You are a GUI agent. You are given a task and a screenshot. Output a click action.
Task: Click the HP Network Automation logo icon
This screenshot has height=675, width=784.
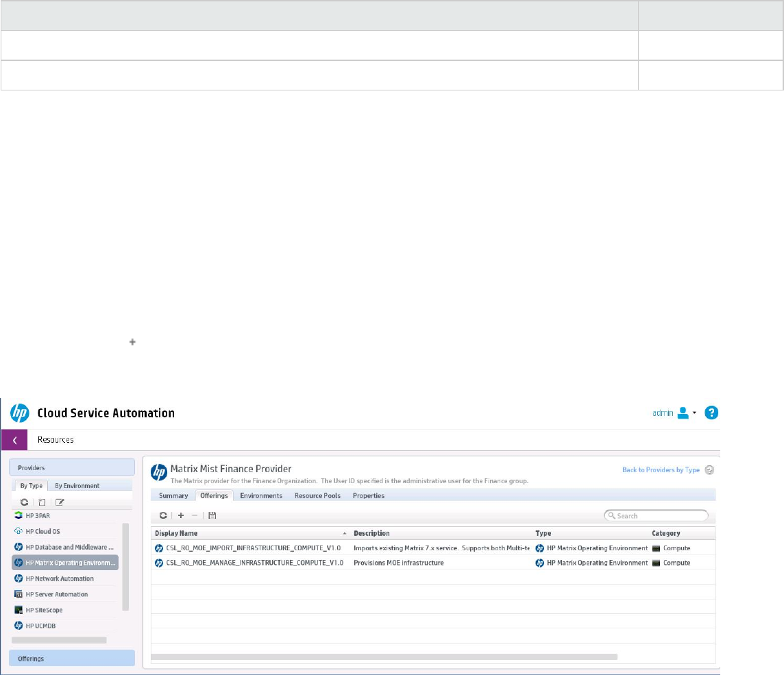click(x=19, y=578)
